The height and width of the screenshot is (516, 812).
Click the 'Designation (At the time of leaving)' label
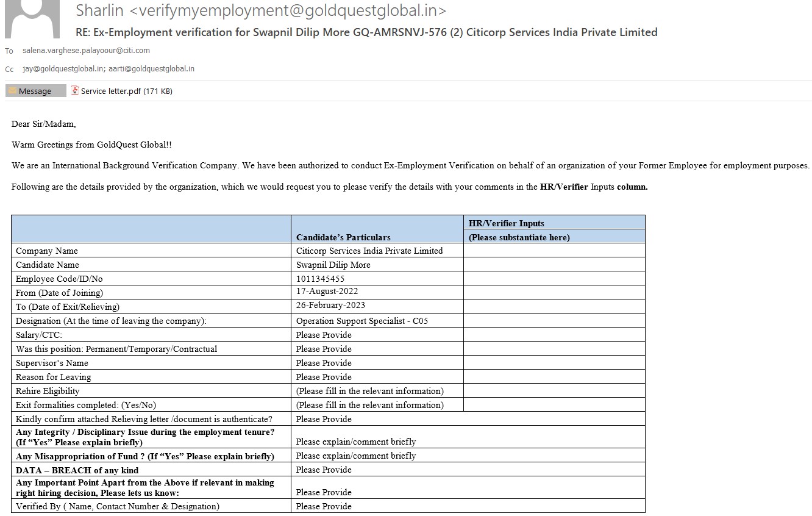(112, 321)
